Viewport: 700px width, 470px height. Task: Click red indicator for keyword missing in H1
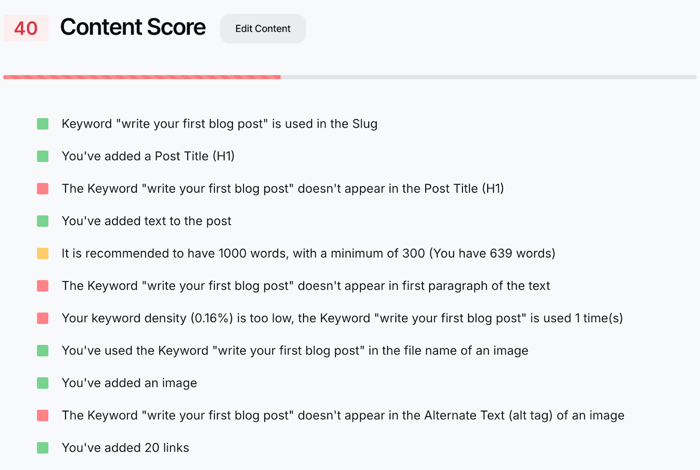pyautogui.click(x=43, y=188)
